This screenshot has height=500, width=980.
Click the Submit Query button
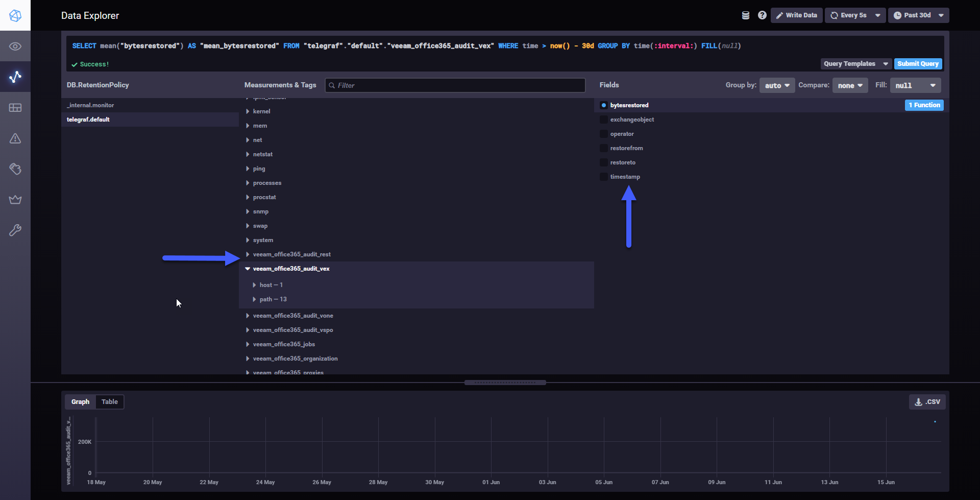918,64
